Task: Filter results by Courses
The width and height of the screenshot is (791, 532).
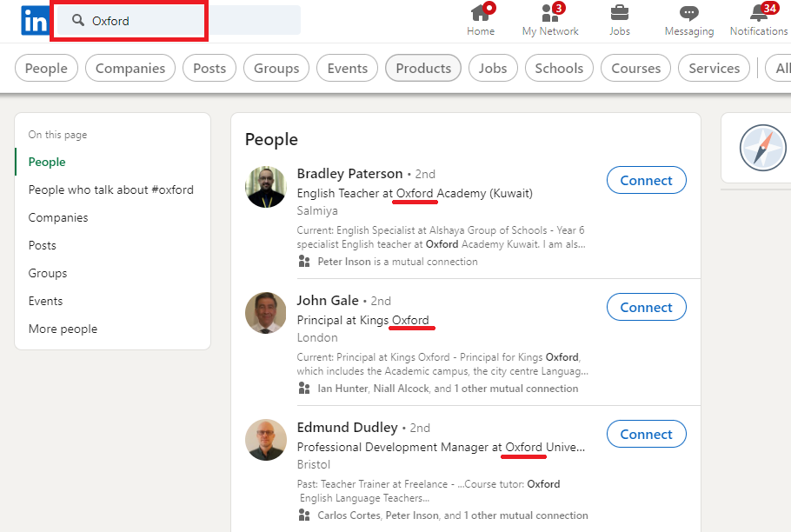Action: [635, 68]
